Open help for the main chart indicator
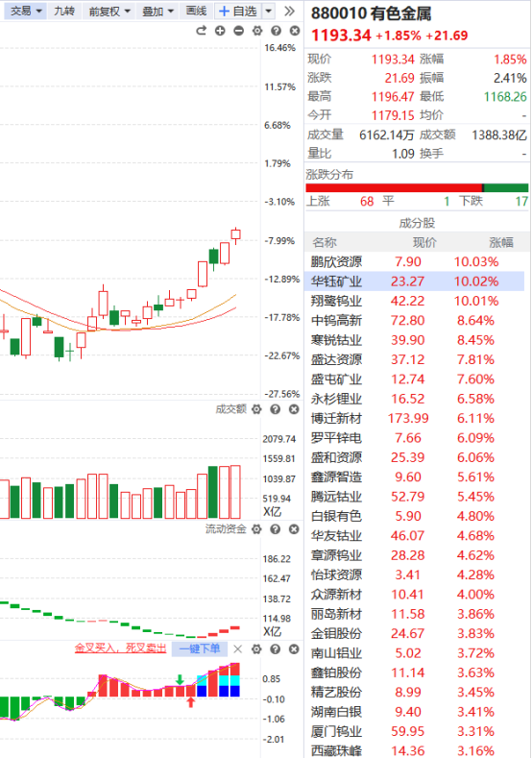 click(x=276, y=31)
